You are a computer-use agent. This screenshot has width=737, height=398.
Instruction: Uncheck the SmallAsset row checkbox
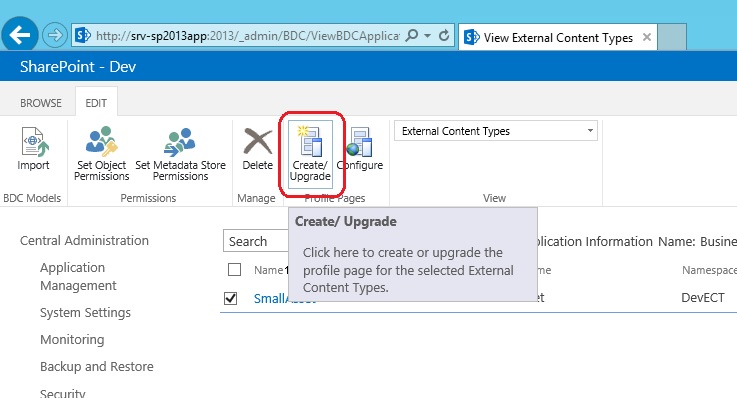coord(230,298)
